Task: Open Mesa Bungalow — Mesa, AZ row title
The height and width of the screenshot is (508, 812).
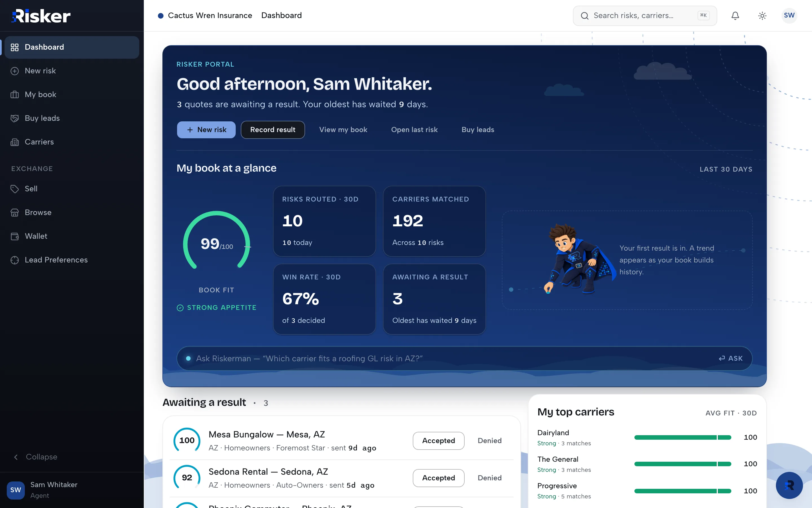Action: 267,434
